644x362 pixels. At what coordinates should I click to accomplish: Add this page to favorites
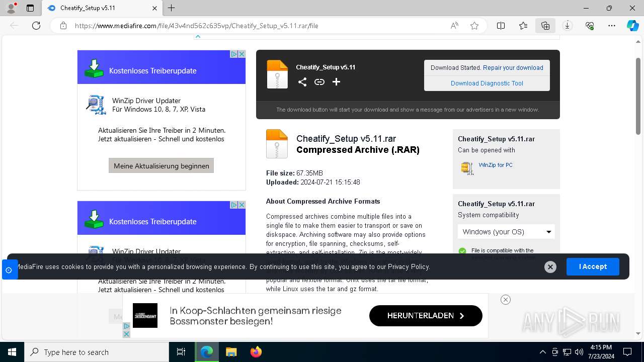474,26
